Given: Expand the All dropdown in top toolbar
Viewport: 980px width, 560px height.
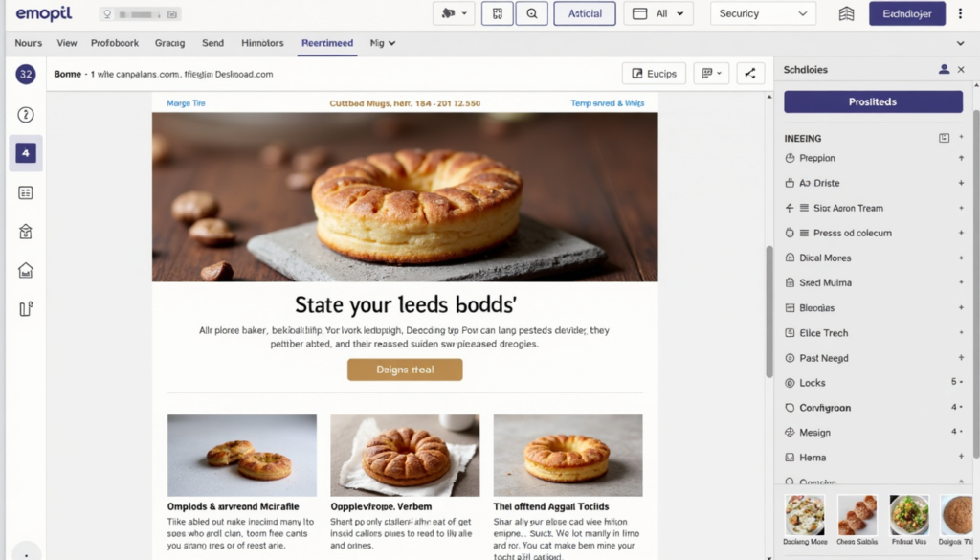Looking at the screenshot, I should pos(658,13).
